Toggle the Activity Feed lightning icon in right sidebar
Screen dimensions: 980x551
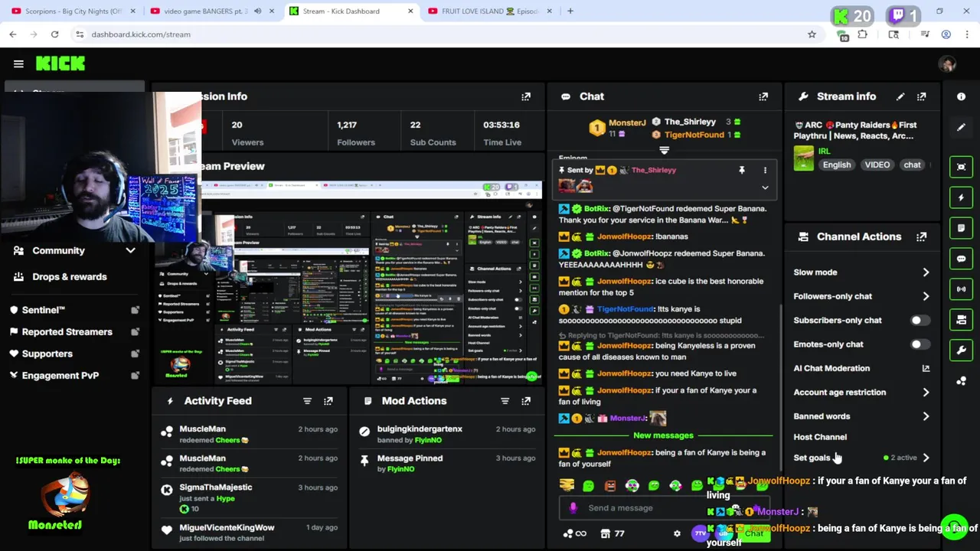(961, 197)
